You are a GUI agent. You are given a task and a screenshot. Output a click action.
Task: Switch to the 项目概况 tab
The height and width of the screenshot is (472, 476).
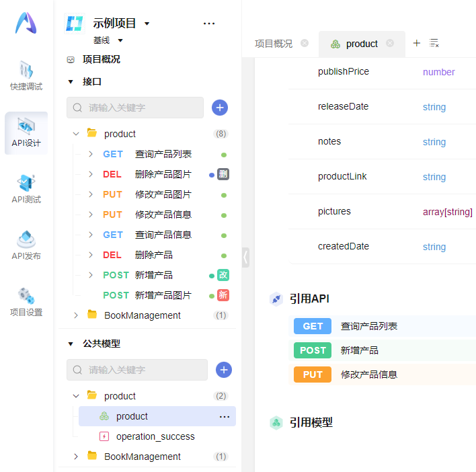(274, 44)
